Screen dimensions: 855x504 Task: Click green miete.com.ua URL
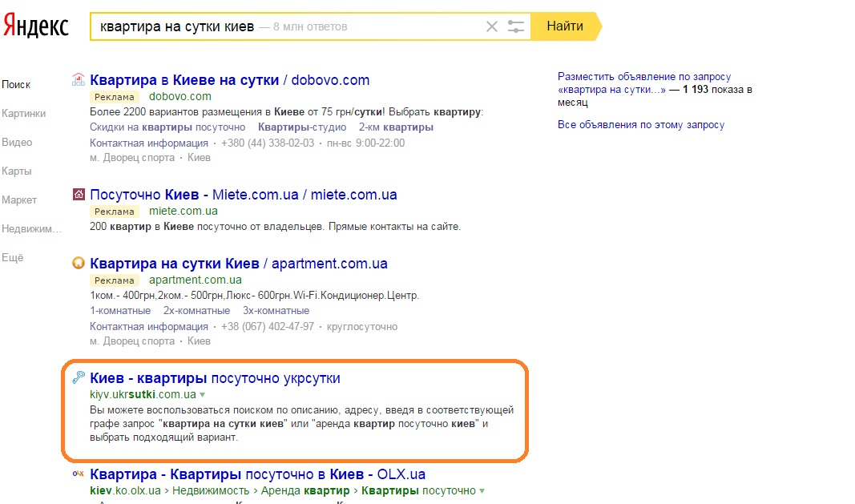coord(184,211)
